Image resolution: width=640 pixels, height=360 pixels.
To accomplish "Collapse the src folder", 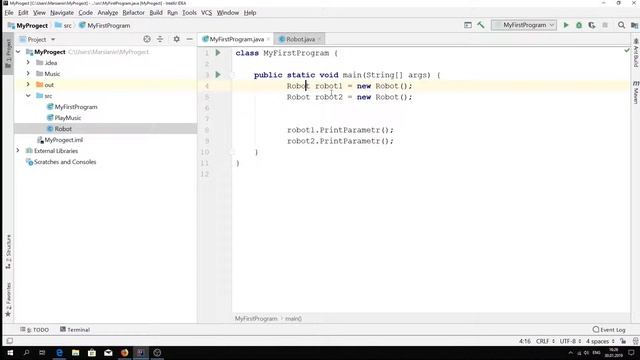I will coord(28,96).
